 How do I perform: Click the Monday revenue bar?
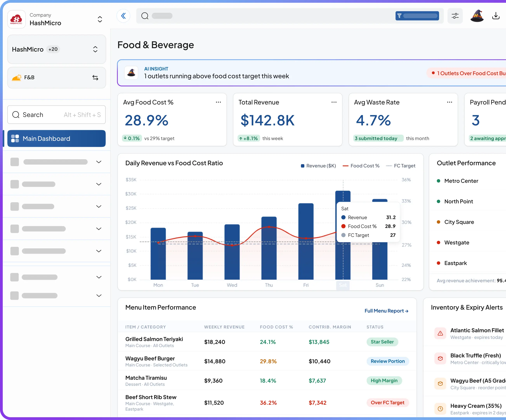pos(158,254)
